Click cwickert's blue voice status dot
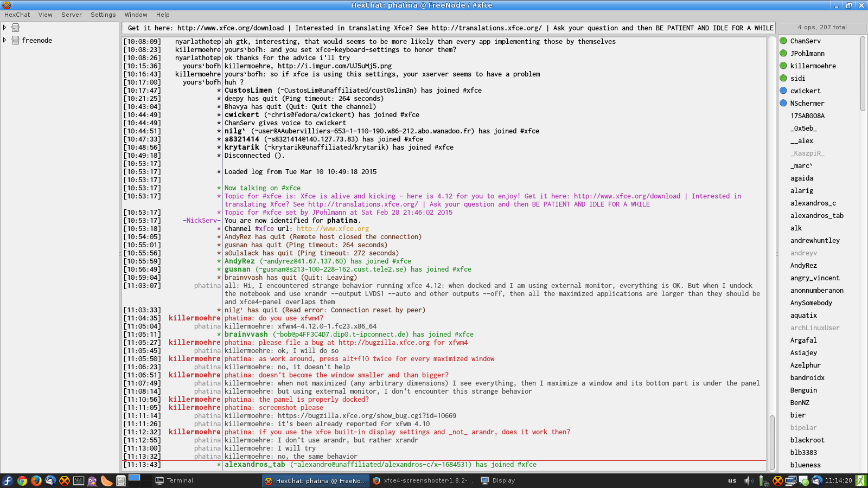The height and width of the screenshot is (488, 868). tap(783, 91)
